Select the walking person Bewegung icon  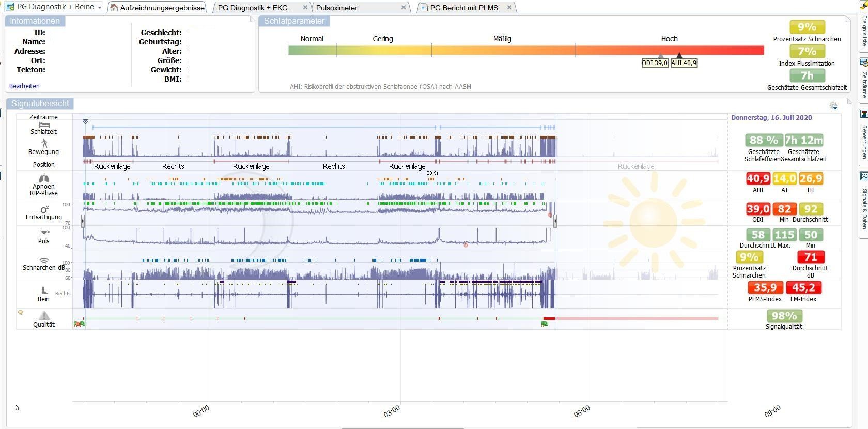point(44,143)
